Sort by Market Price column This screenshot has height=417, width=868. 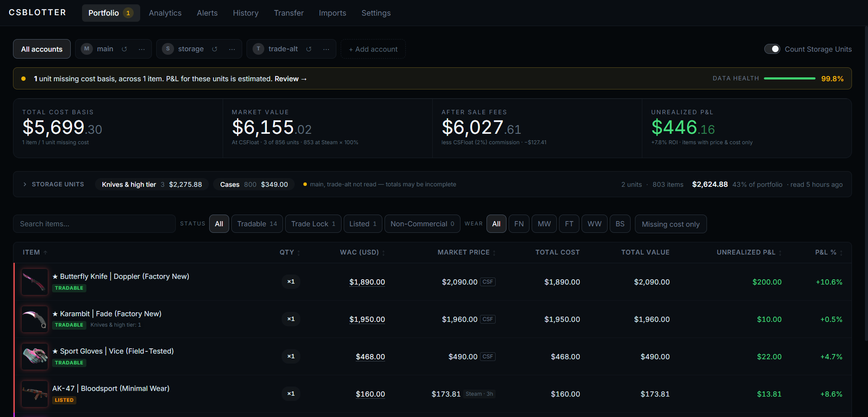pyautogui.click(x=467, y=252)
